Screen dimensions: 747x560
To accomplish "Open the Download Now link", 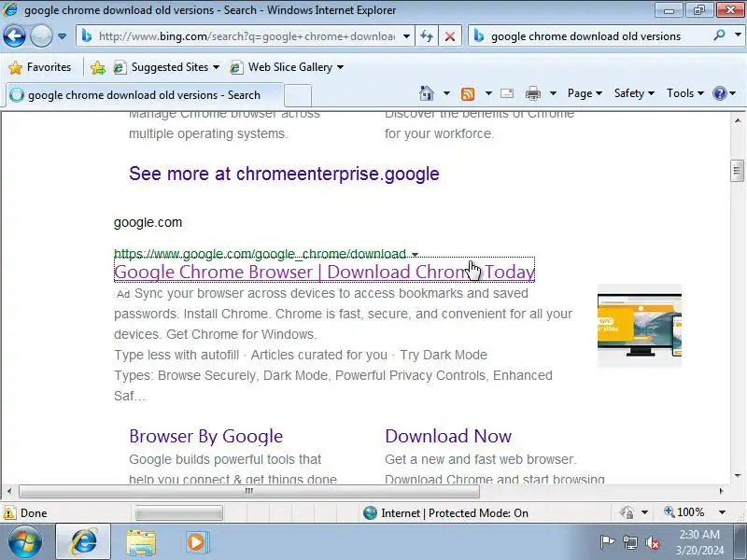I will pos(448,436).
